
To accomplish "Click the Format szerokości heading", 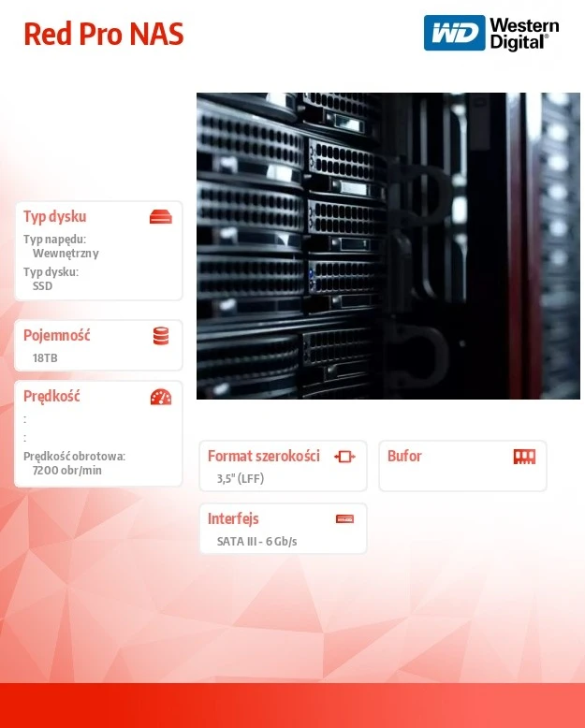I will 264,456.
